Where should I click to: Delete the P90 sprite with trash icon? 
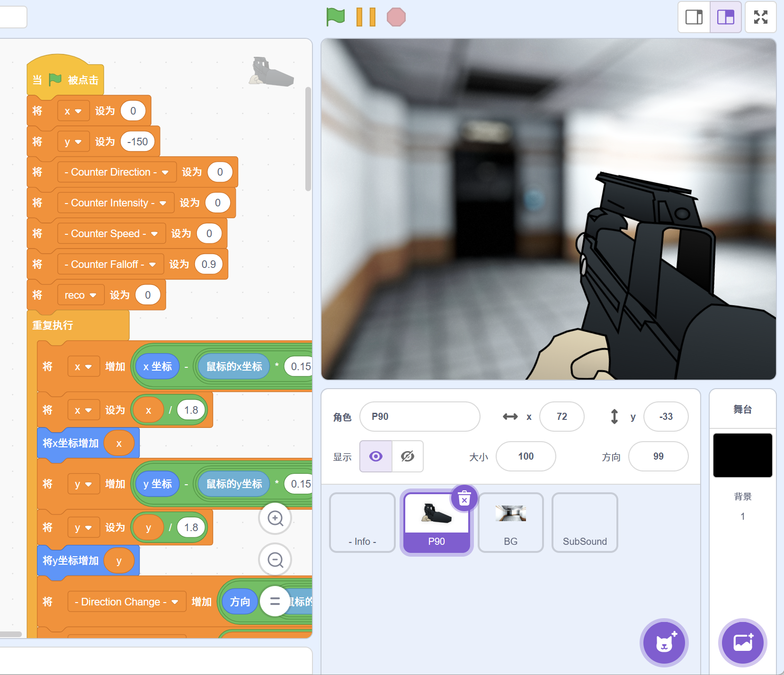(x=464, y=499)
